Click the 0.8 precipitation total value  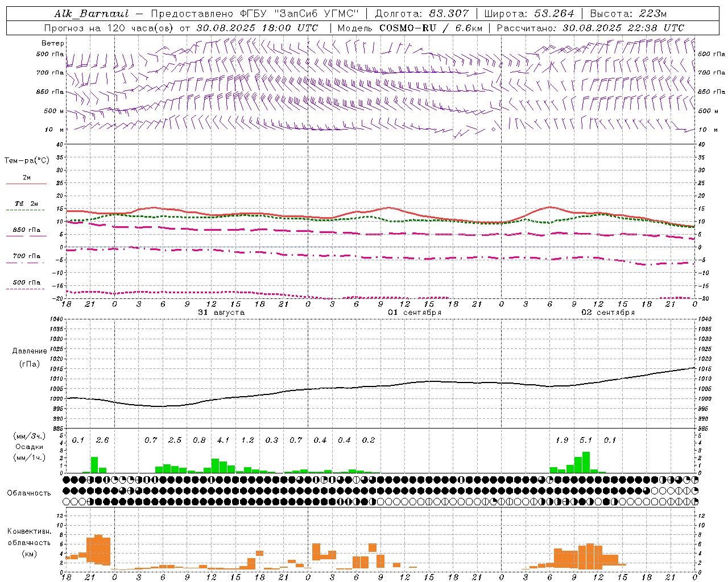tap(199, 440)
